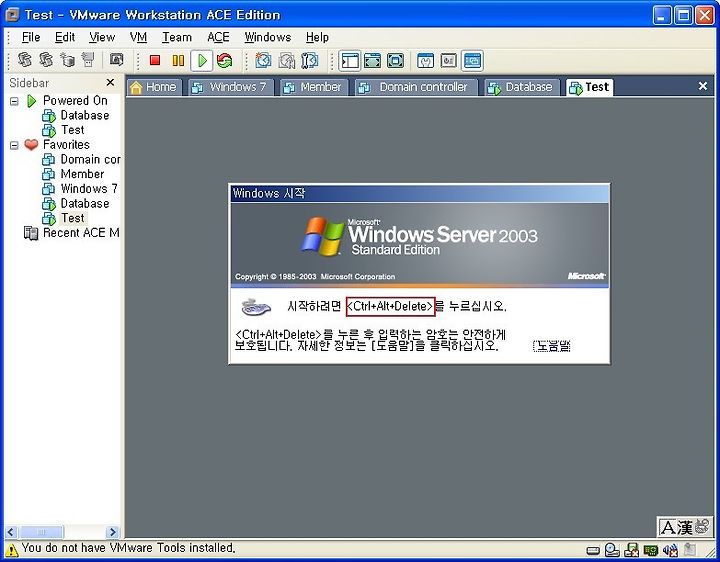Click the screen capture toolbar icon

117,60
